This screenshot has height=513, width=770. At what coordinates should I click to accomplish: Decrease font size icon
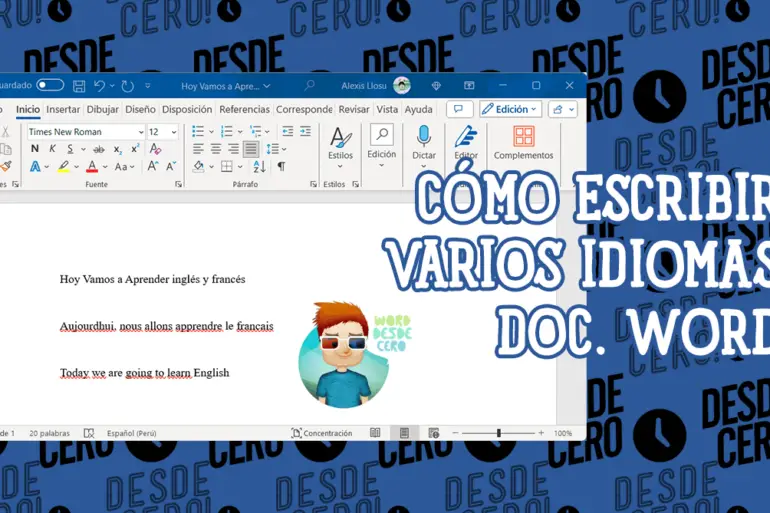[x=171, y=166]
